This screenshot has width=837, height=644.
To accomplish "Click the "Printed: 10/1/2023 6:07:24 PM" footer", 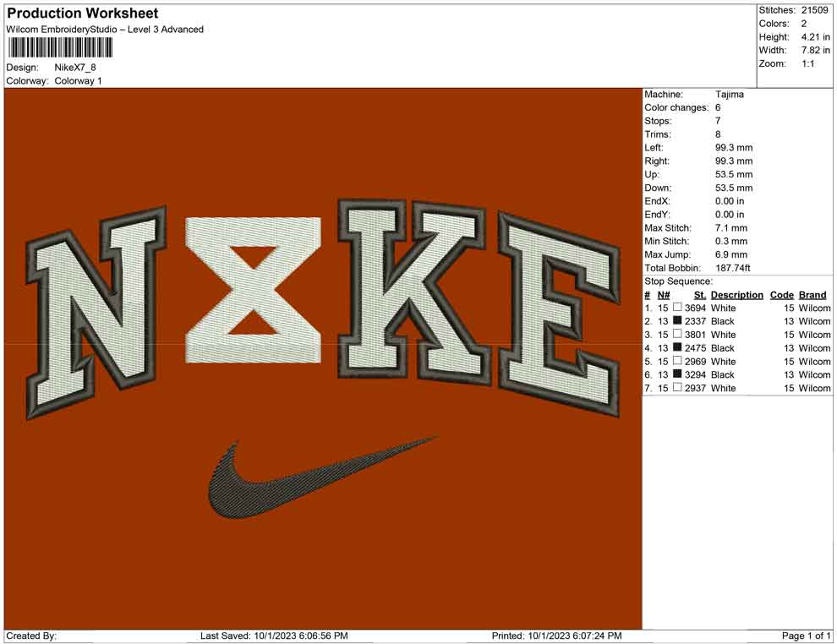I will point(557,636).
